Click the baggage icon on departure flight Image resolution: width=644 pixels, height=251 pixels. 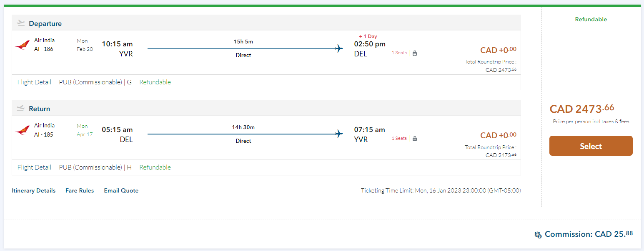[415, 53]
